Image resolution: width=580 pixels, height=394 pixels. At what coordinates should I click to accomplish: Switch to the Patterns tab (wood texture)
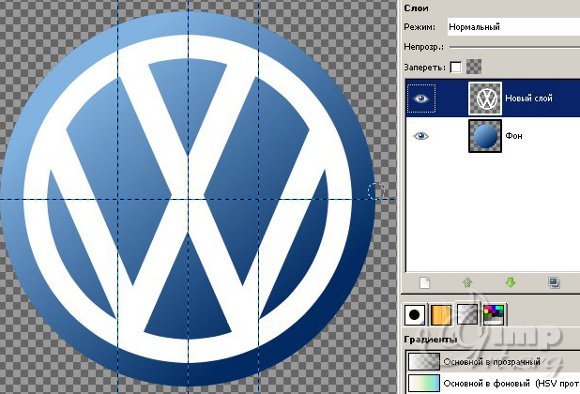coord(441,315)
